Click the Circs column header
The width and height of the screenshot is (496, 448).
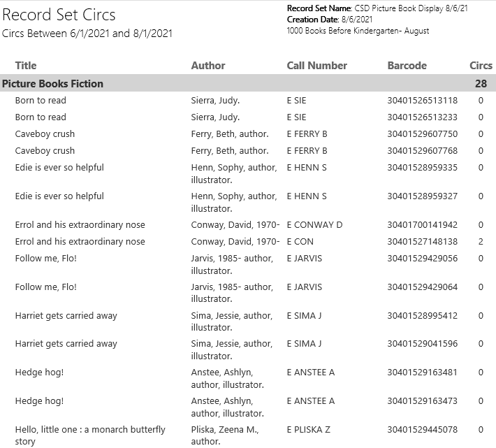pyautogui.click(x=481, y=66)
